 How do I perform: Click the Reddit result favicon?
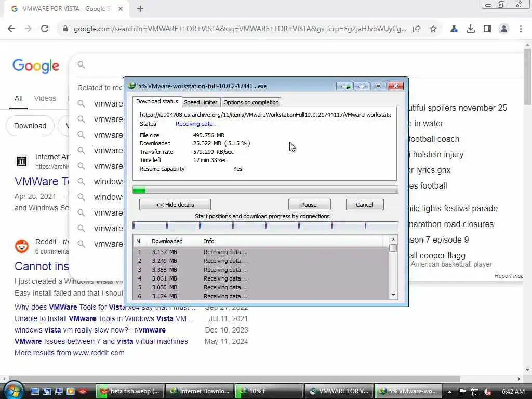(22, 246)
